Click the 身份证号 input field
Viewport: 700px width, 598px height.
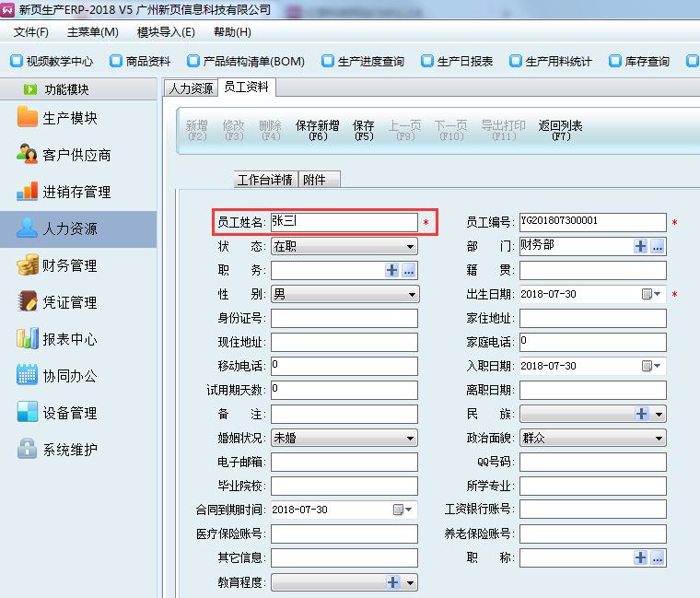click(344, 318)
